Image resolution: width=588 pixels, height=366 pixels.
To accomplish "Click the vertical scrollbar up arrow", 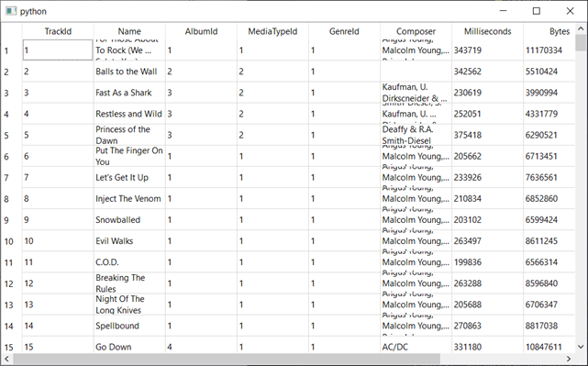I will pos(581,28).
